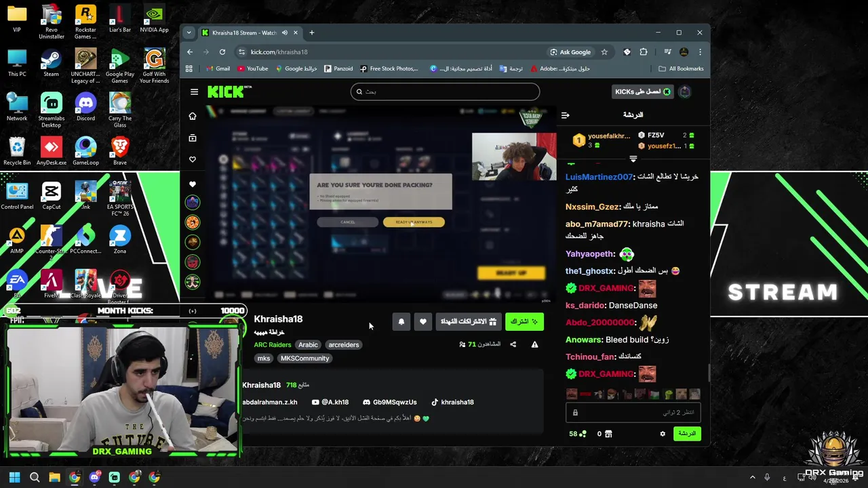This screenshot has width=868, height=488.
Task: Select the Khraisha18 Stream tab
Action: (243, 33)
